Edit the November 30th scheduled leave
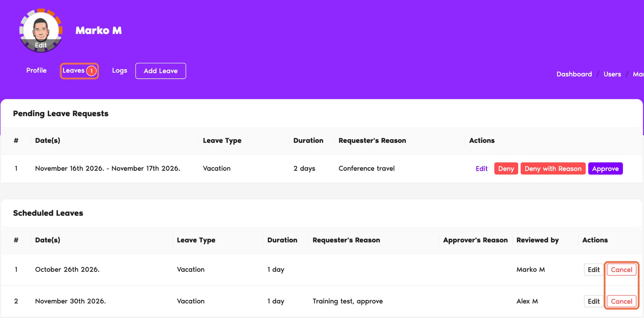 [594, 301]
